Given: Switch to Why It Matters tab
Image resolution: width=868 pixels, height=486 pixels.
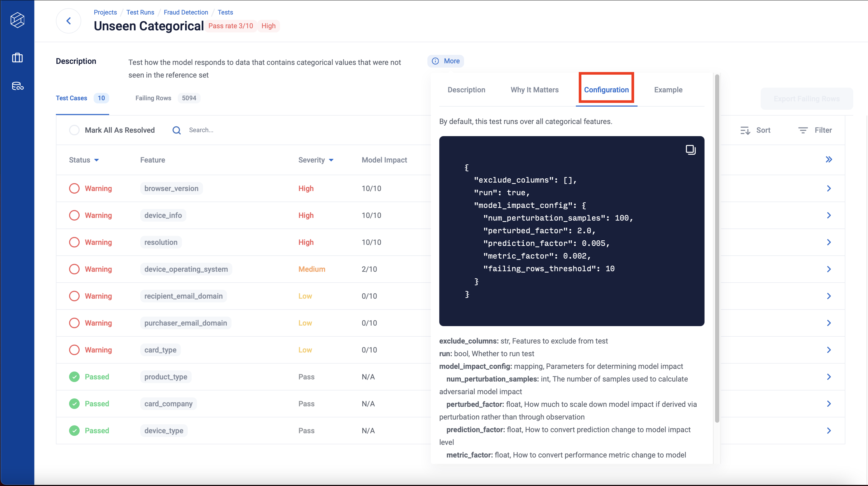Looking at the screenshot, I should (x=534, y=90).
